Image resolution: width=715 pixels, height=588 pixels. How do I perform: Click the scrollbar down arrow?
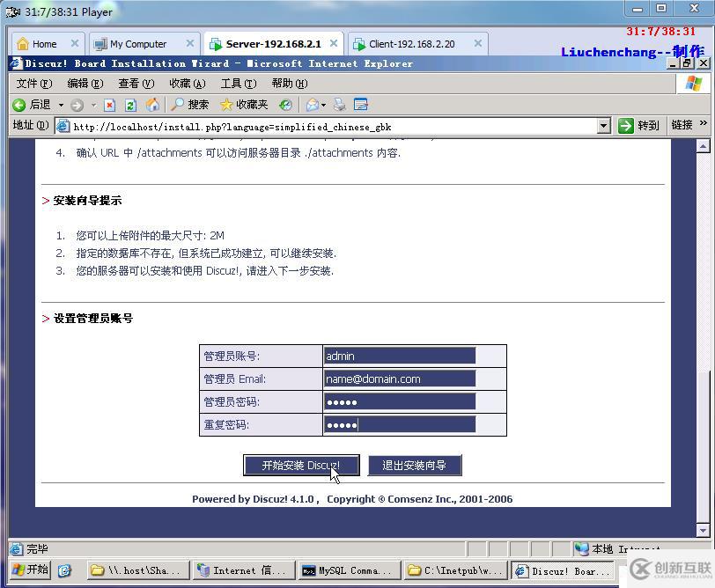(704, 530)
